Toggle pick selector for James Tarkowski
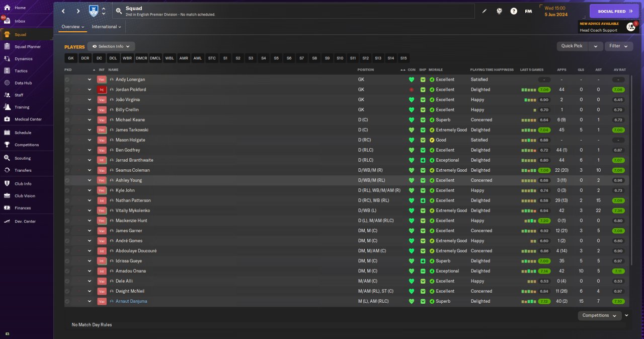 (67, 130)
